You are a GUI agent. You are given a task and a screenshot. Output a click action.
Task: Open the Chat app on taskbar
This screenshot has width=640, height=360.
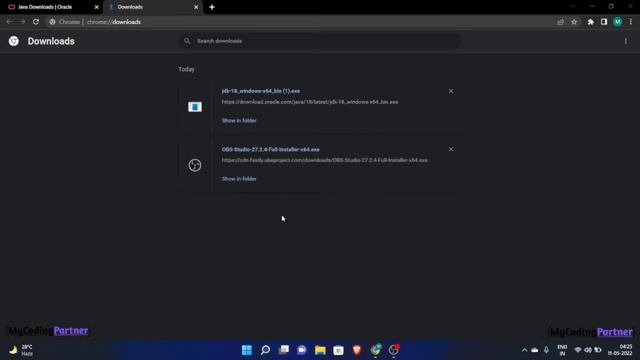(x=302, y=350)
